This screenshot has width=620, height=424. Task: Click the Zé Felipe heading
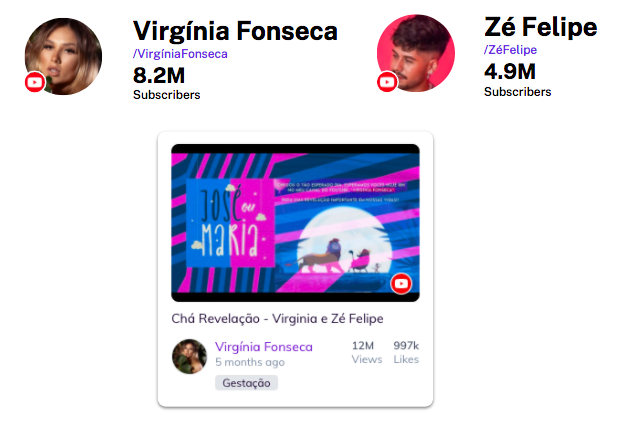541,27
